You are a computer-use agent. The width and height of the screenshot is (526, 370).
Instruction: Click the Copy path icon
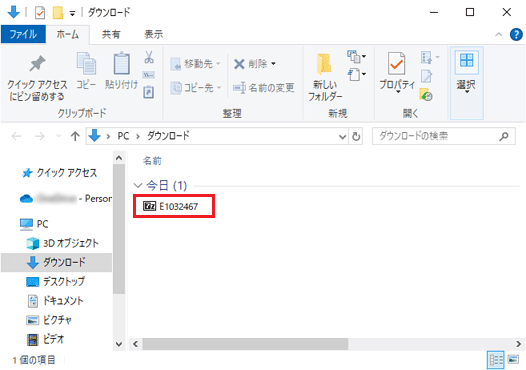coord(149,74)
